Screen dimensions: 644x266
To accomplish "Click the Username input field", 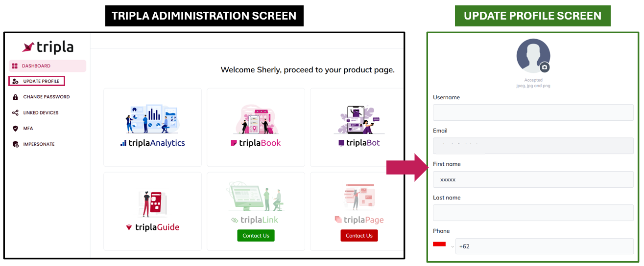I will point(533,112).
